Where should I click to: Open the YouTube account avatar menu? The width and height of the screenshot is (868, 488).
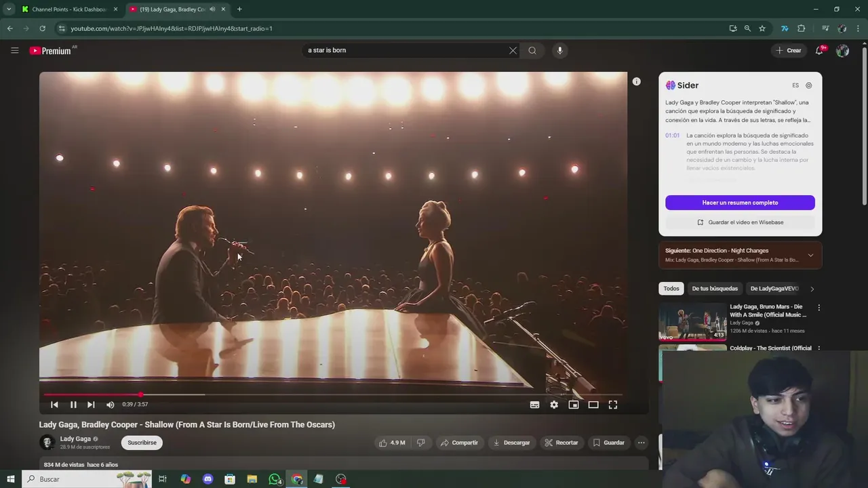coord(842,50)
